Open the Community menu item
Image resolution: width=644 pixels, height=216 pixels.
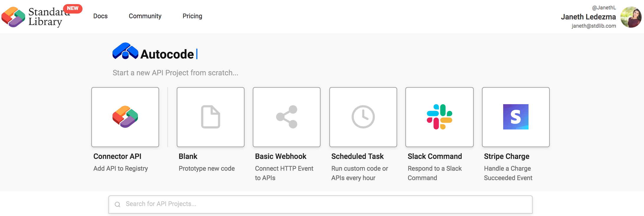click(x=145, y=16)
